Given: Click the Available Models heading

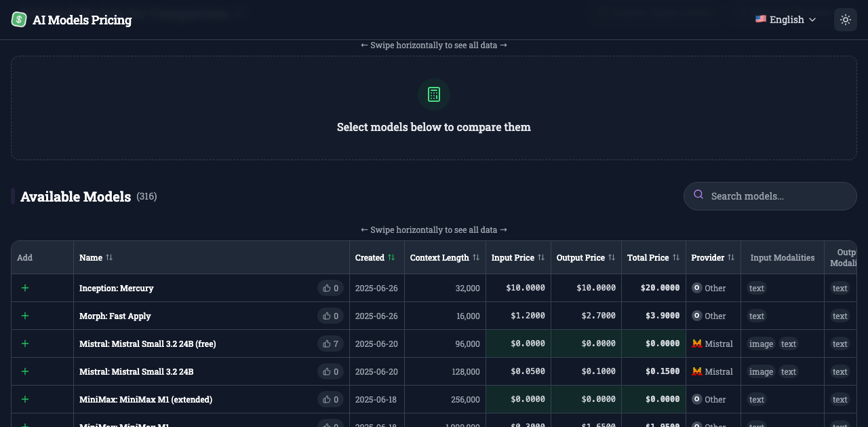Looking at the screenshot, I should pyautogui.click(x=75, y=197).
